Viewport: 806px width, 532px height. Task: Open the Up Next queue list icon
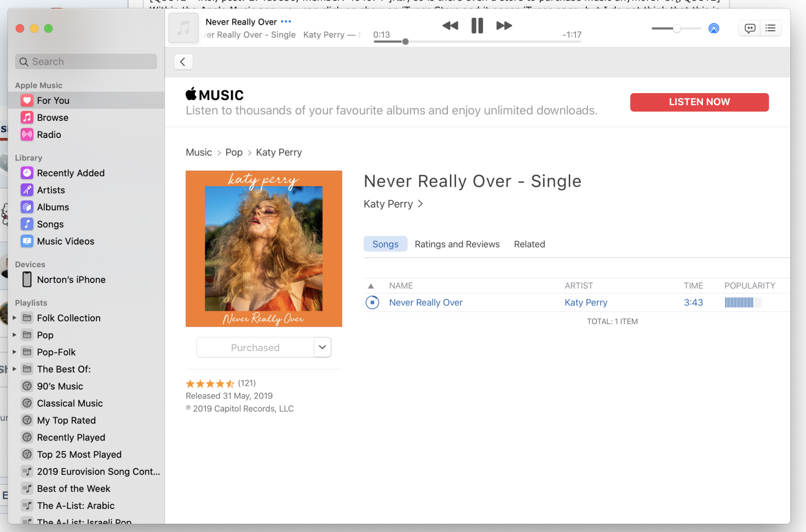click(x=771, y=28)
